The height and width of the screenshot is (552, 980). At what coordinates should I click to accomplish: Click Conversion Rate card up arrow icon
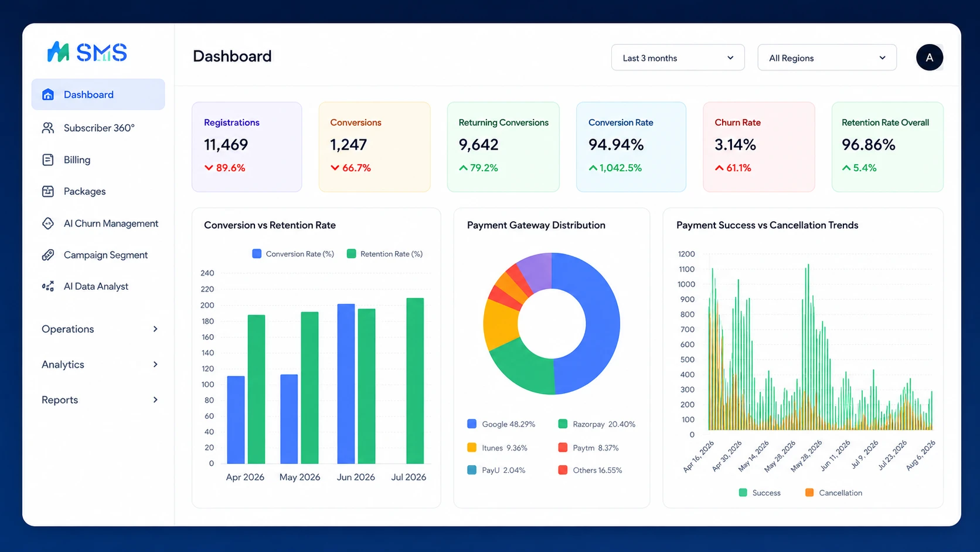pos(593,168)
